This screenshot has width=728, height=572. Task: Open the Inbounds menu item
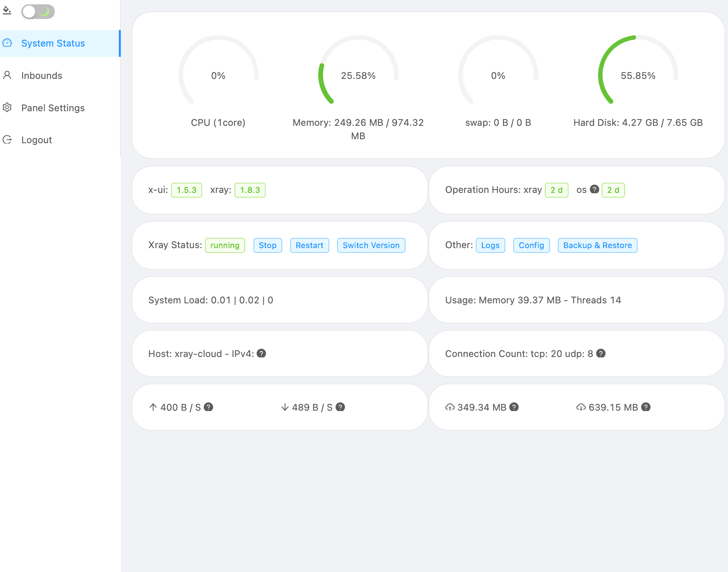[x=60, y=76]
